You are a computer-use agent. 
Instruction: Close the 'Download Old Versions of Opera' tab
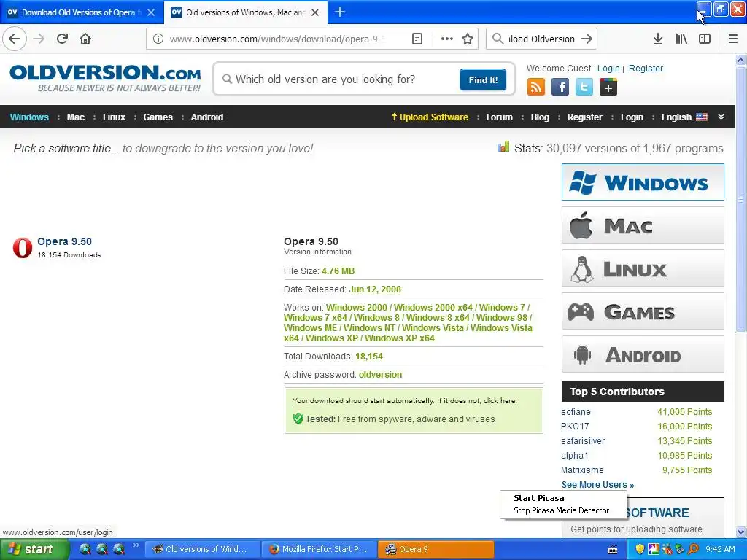[x=151, y=12]
